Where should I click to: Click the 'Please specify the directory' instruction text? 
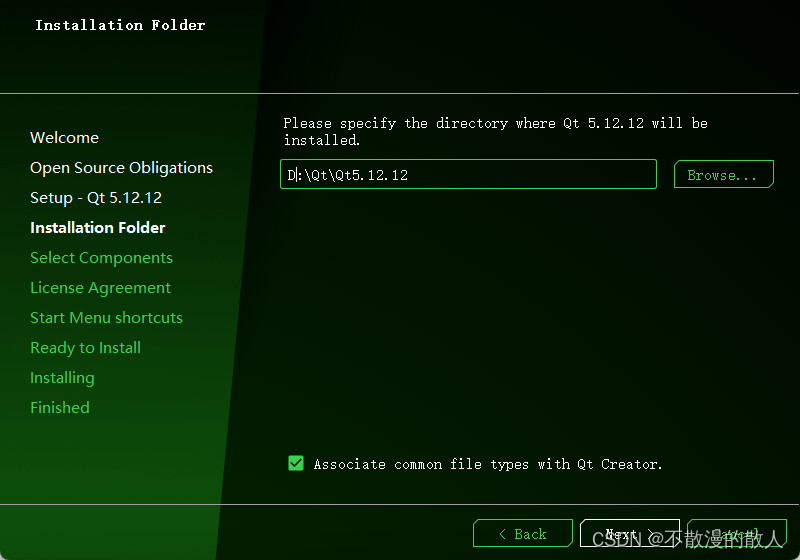tap(495, 131)
